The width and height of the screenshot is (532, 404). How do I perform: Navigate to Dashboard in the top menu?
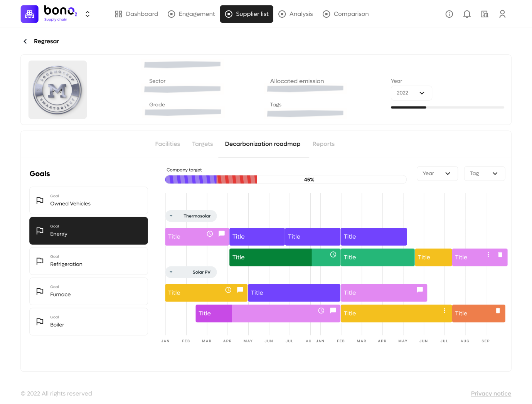click(136, 14)
